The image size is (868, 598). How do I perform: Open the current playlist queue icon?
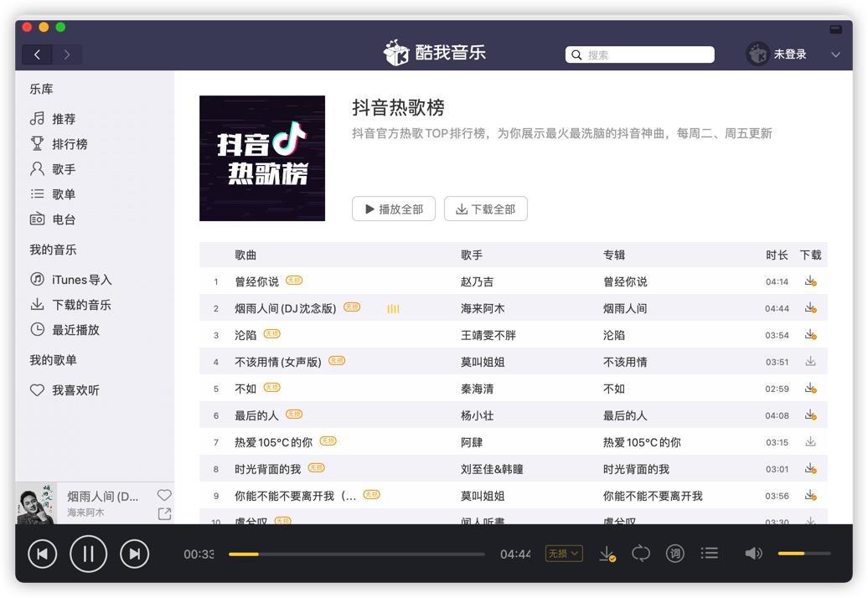709,554
